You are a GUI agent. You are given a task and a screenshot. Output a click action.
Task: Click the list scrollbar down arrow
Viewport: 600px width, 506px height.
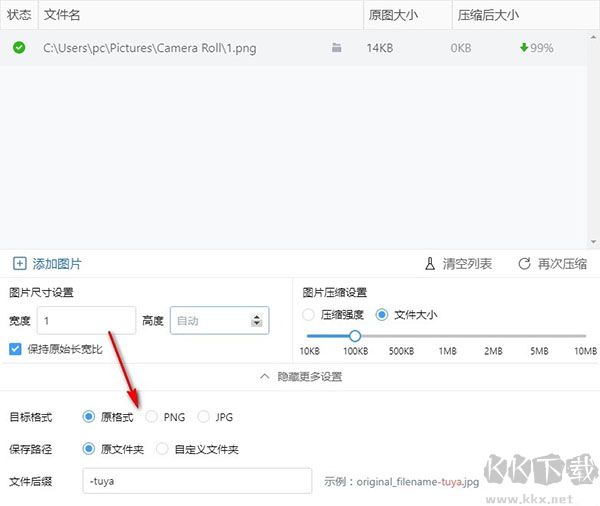(x=593, y=242)
